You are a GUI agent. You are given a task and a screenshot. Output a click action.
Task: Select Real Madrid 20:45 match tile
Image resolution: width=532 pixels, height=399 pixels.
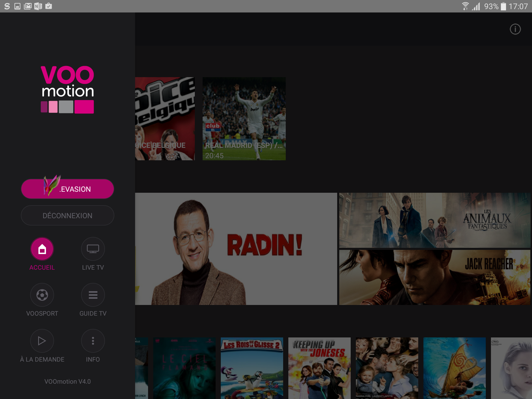click(244, 119)
